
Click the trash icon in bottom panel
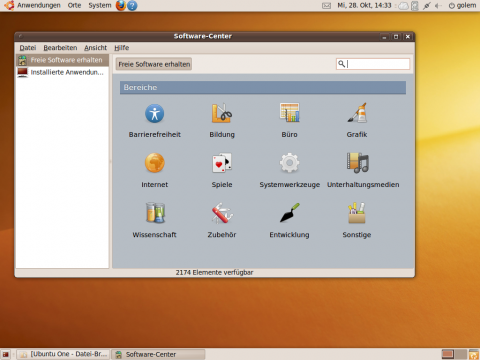pos(474,354)
